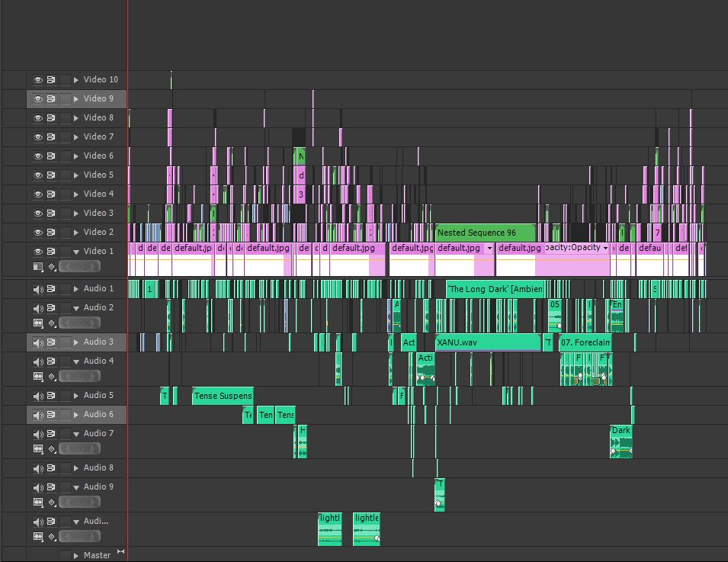Collapse the Audio 2 track
Image resolution: width=728 pixels, height=562 pixels.
pyautogui.click(x=76, y=308)
